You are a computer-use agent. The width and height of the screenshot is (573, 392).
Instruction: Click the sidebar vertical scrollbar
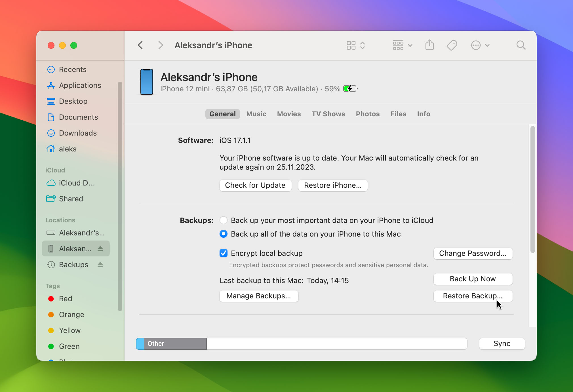tap(120, 196)
